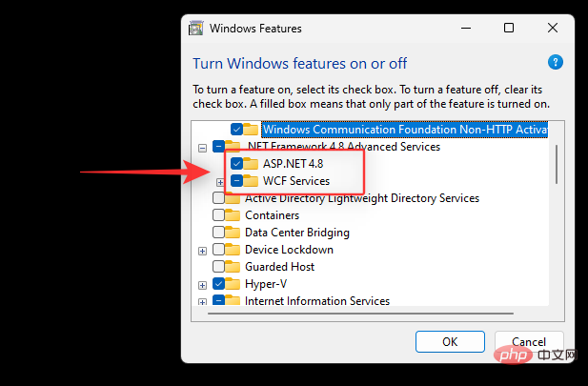The image size is (588, 386).
Task: Collapse the .NET Framework 4.8 Advanced Services node
Action: (203, 148)
